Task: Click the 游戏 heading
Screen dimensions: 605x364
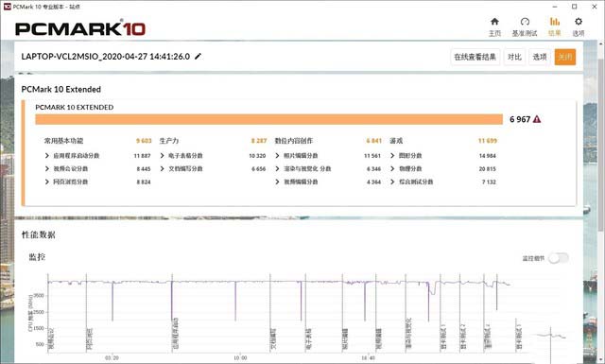Action: click(x=396, y=141)
